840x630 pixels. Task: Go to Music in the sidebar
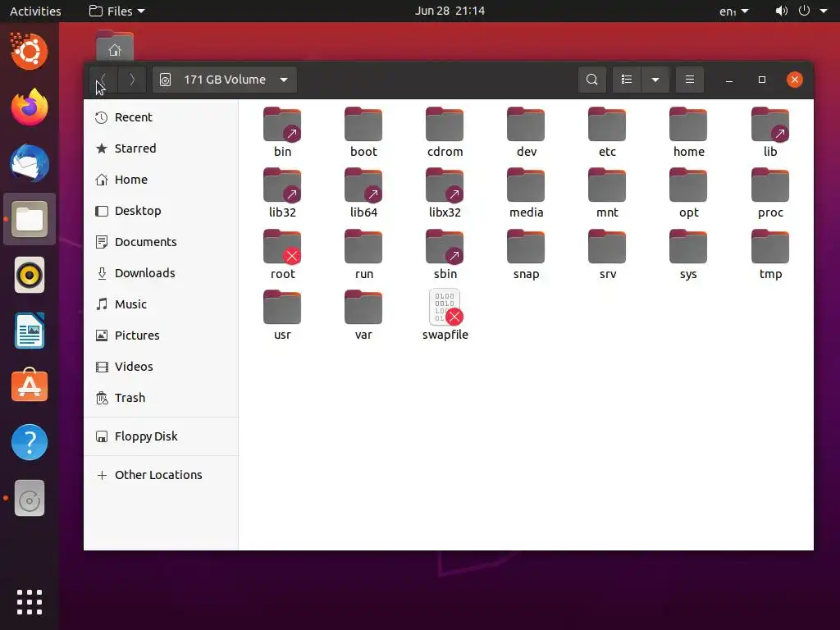click(x=161, y=304)
